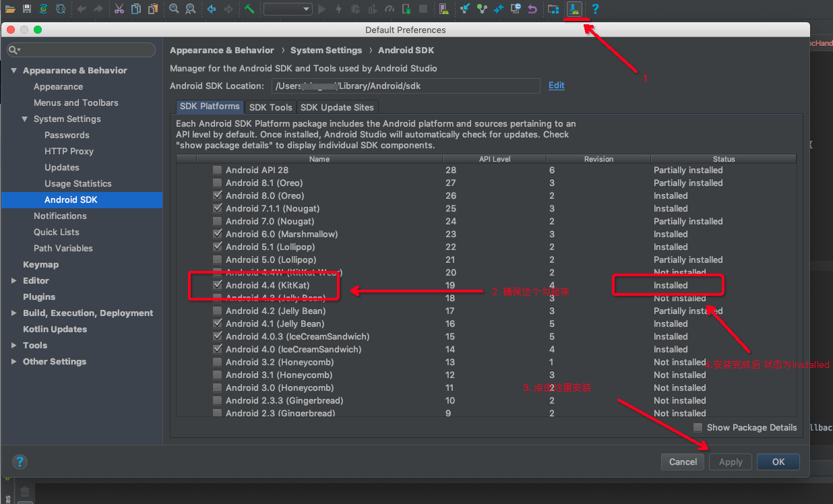Open the Keymap settings page
833x504 pixels.
tap(40, 265)
